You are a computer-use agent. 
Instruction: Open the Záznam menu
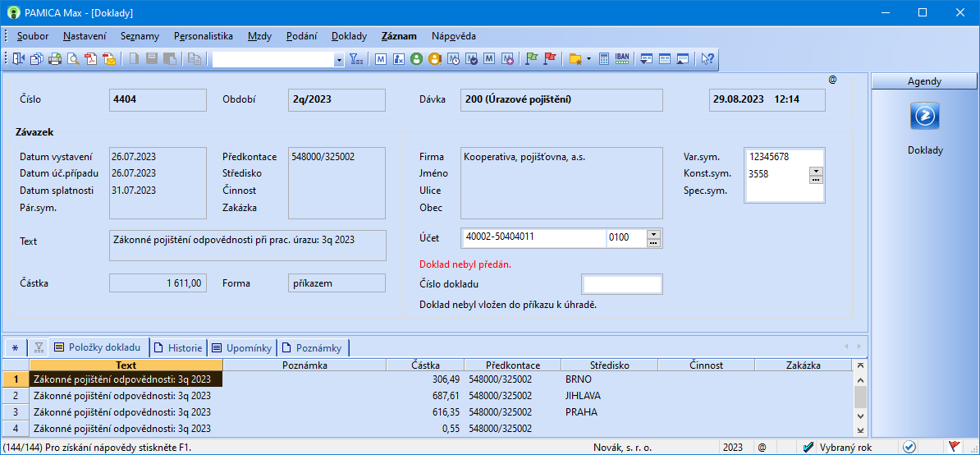[x=399, y=35]
